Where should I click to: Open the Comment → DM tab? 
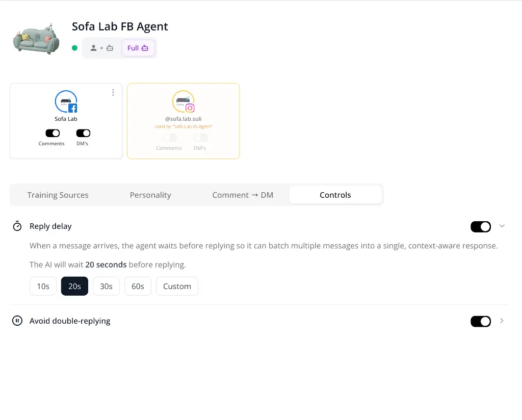(x=243, y=195)
